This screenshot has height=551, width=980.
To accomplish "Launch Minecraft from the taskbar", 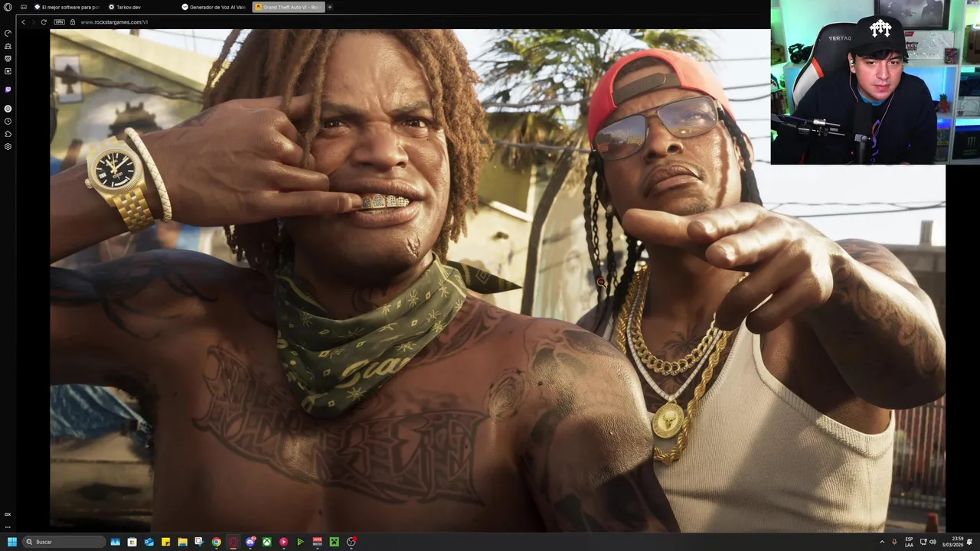I will coord(334,542).
